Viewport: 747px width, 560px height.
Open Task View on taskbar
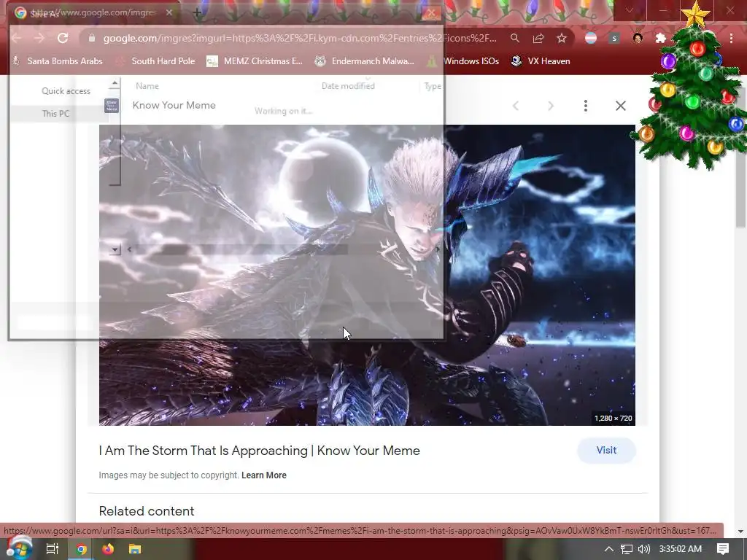click(53, 549)
